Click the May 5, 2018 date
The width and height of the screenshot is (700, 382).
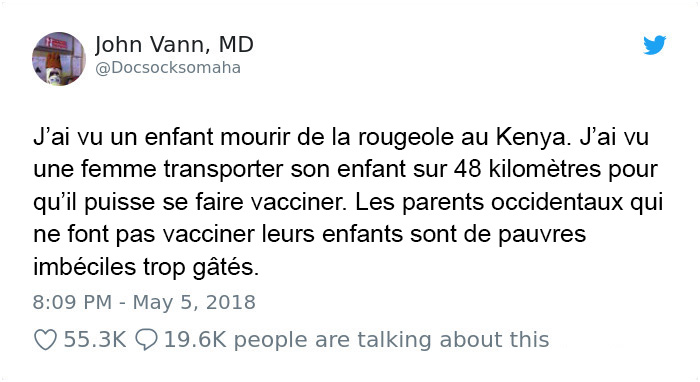click(194, 302)
